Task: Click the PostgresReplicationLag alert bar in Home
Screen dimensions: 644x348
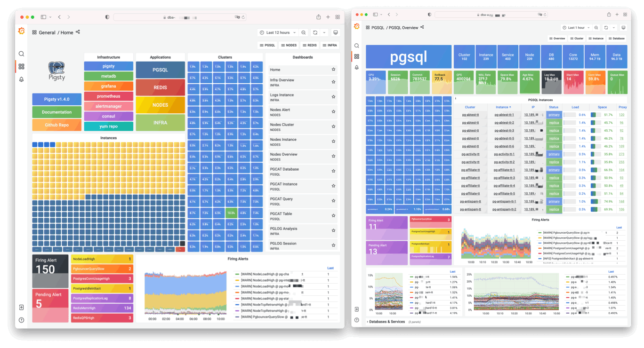Action: [x=102, y=298]
